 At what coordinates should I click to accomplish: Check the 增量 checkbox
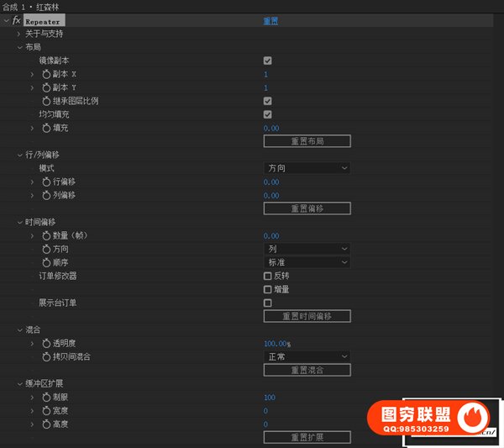point(267,289)
